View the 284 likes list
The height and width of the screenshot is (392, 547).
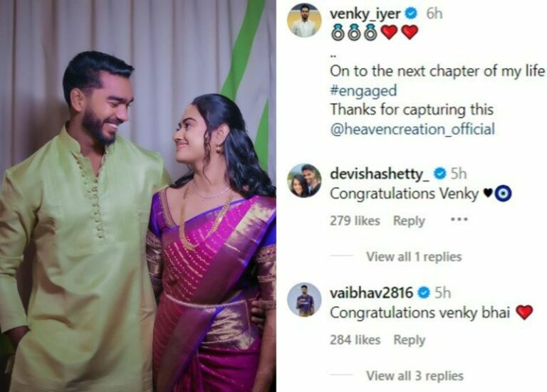point(355,340)
